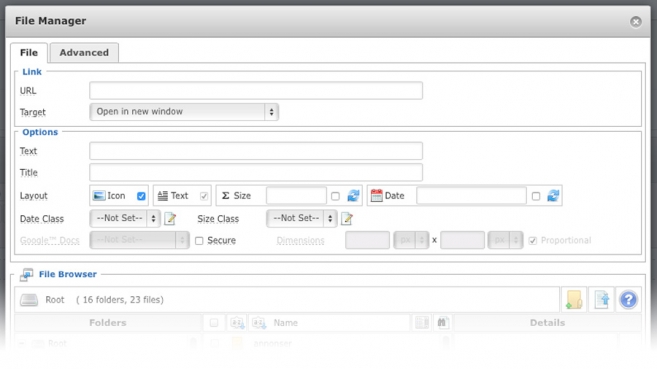Open the File Browser help
Image resolution: width=657 pixels, height=369 pixels.
pyautogui.click(x=628, y=300)
